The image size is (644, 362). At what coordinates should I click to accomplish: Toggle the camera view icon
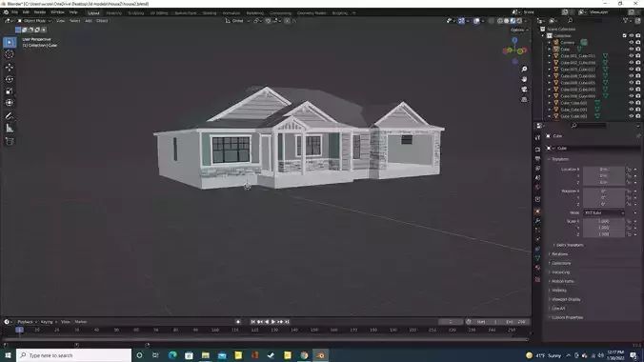click(x=524, y=90)
